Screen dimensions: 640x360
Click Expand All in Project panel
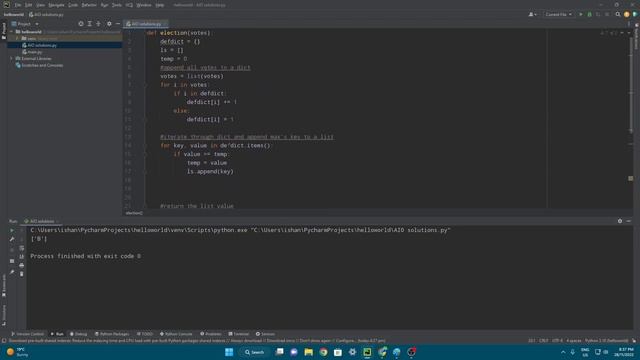point(89,24)
